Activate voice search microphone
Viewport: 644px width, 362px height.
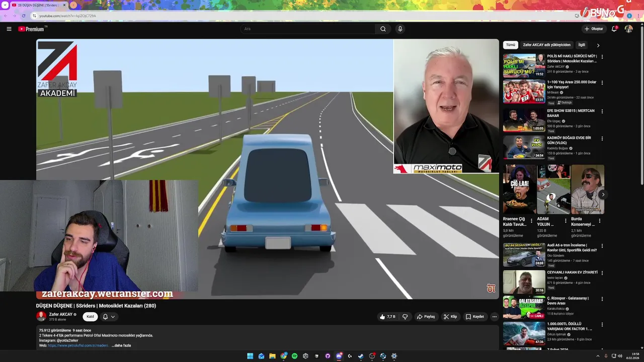tap(400, 29)
